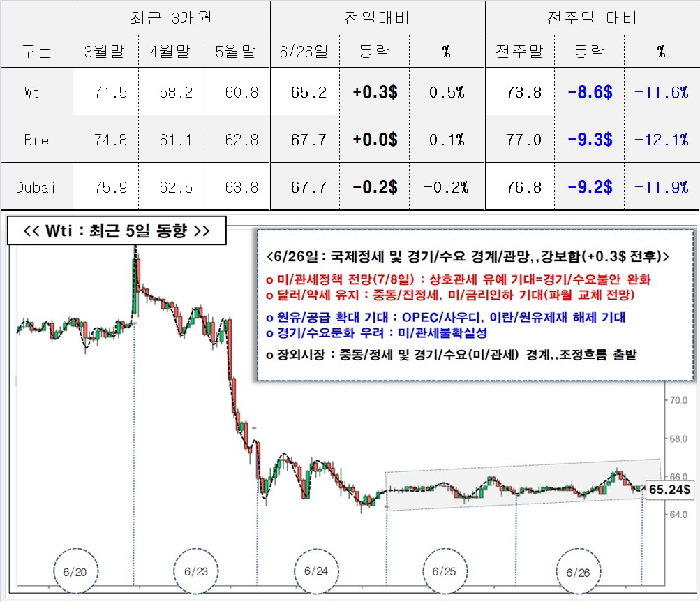
Task: Click Wti previous weekend value 73.8
Action: pyautogui.click(x=523, y=92)
